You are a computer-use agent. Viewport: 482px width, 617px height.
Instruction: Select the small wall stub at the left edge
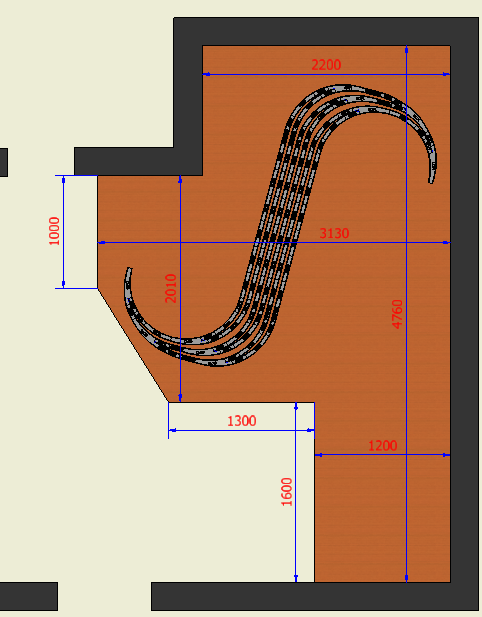point(4,162)
